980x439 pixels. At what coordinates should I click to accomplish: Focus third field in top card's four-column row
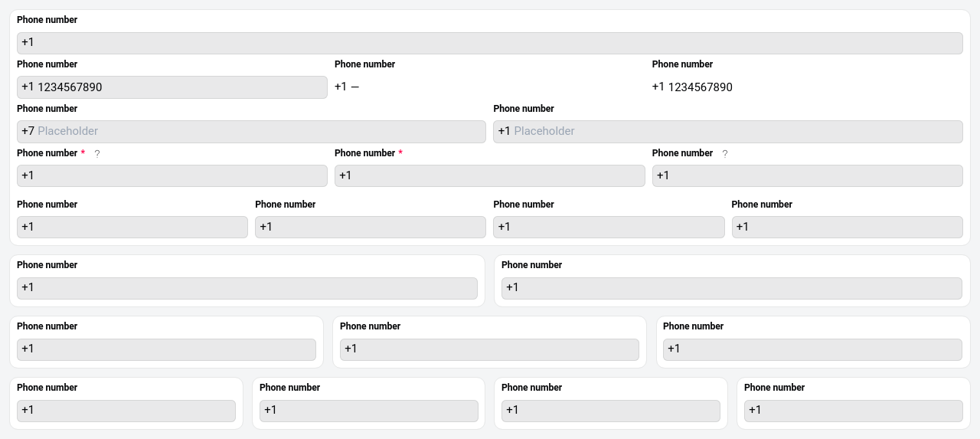click(x=609, y=227)
